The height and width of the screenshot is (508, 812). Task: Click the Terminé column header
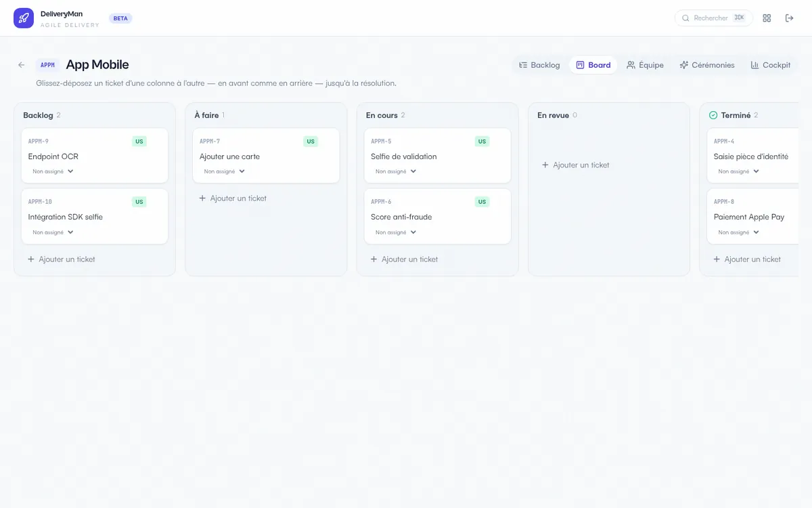tap(736, 115)
